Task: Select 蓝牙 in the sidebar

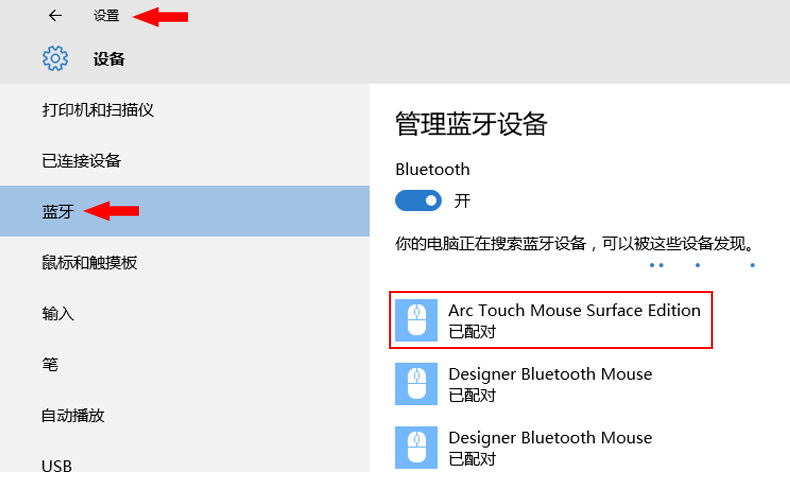Action: click(x=58, y=212)
